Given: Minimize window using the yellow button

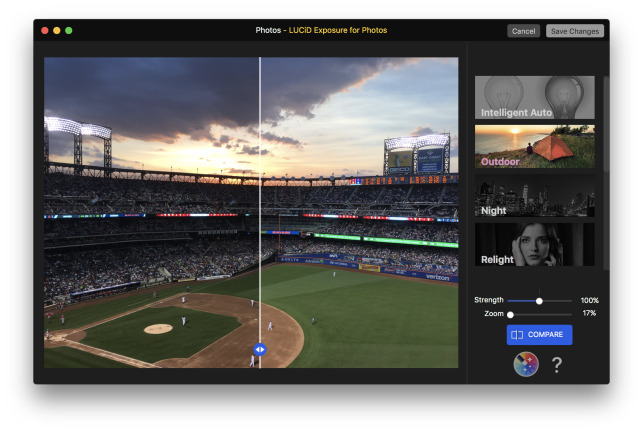Looking at the screenshot, I should coord(57,31).
